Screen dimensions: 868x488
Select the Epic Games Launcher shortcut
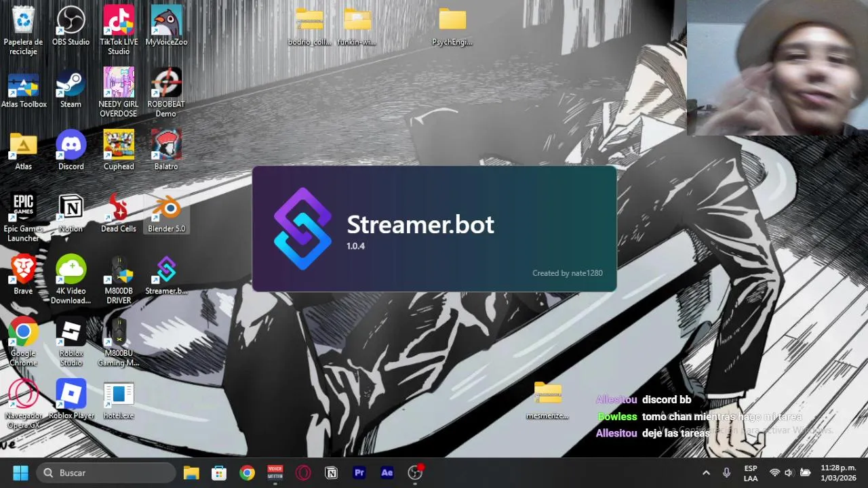pos(23,217)
